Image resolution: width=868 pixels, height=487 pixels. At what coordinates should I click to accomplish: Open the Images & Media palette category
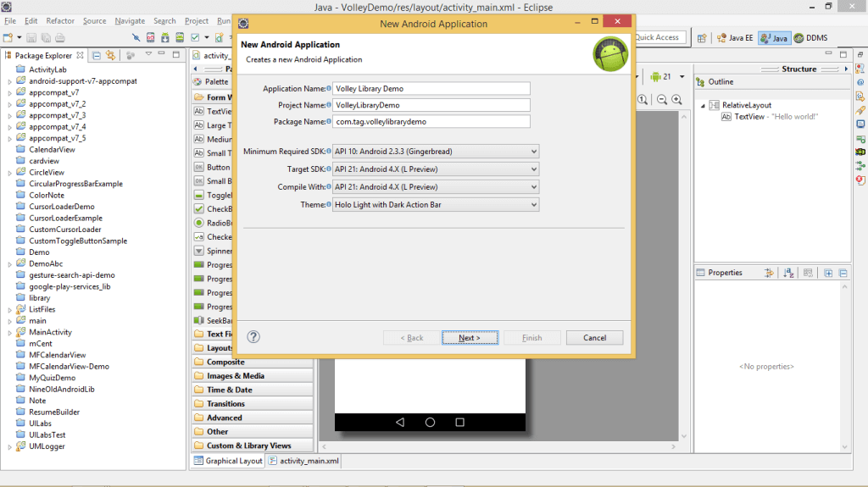click(x=253, y=376)
